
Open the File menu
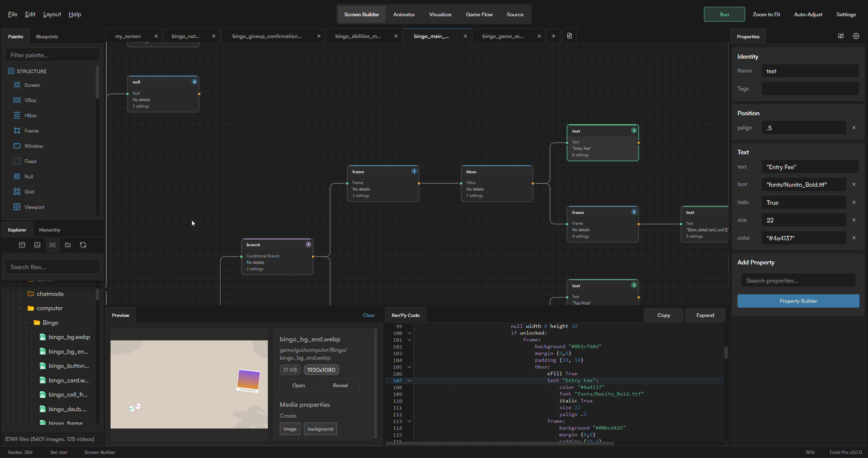click(13, 14)
